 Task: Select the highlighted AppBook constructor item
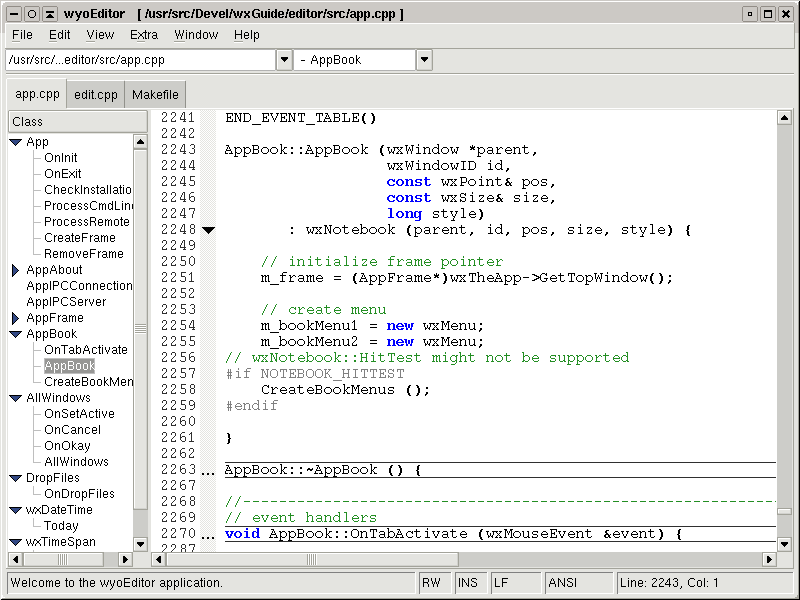69,366
